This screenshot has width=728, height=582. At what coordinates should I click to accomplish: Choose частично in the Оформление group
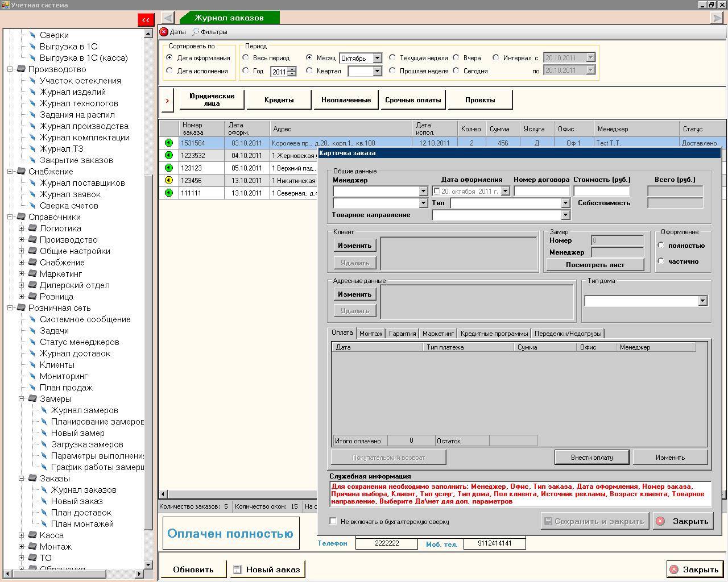660,261
